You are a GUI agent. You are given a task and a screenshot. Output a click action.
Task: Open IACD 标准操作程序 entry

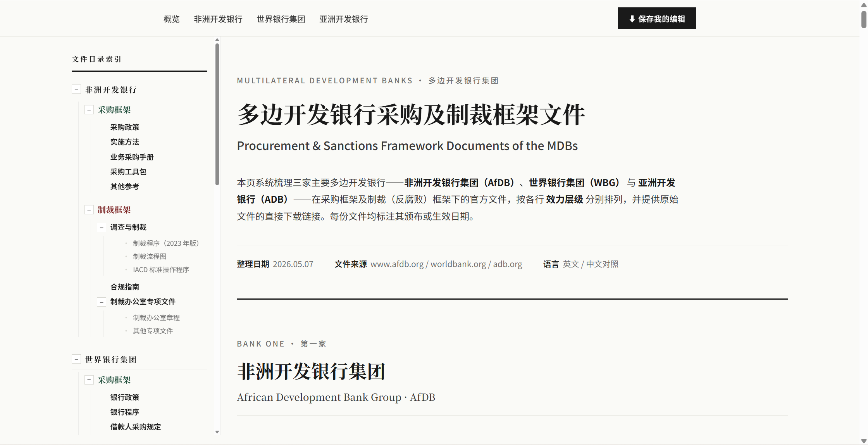pyautogui.click(x=161, y=270)
